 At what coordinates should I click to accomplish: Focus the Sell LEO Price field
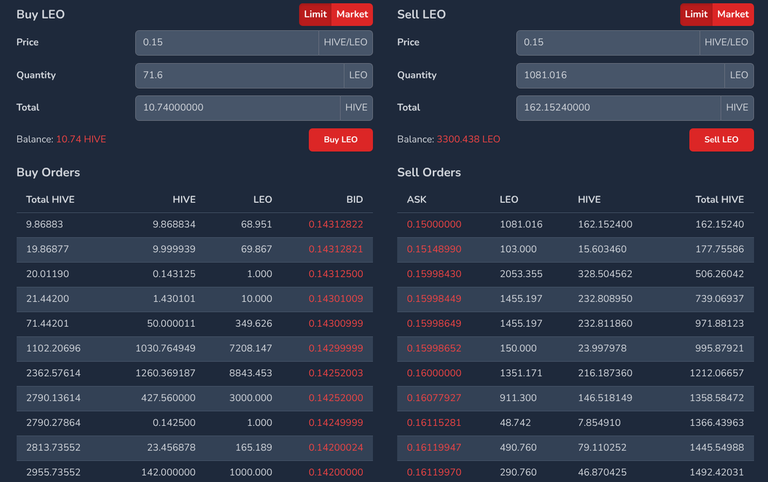[608, 43]
